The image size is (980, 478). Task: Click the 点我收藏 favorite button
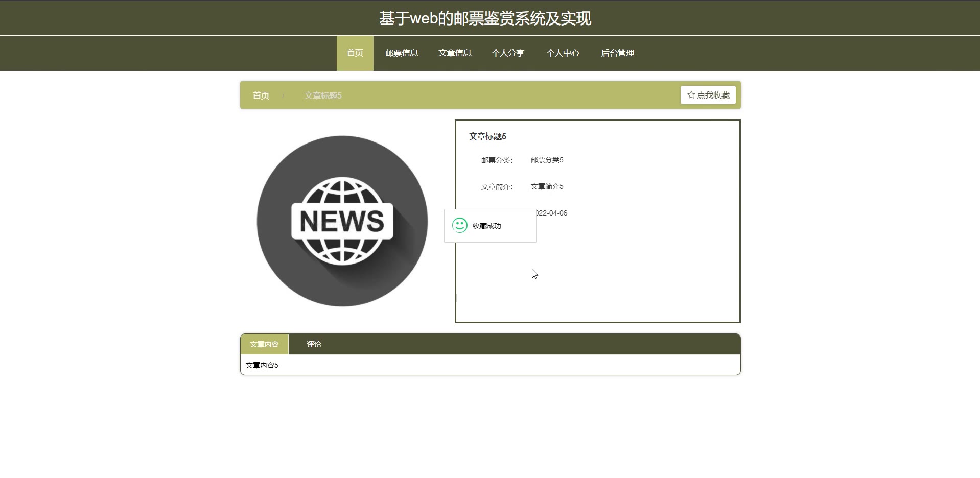[708, 95]
